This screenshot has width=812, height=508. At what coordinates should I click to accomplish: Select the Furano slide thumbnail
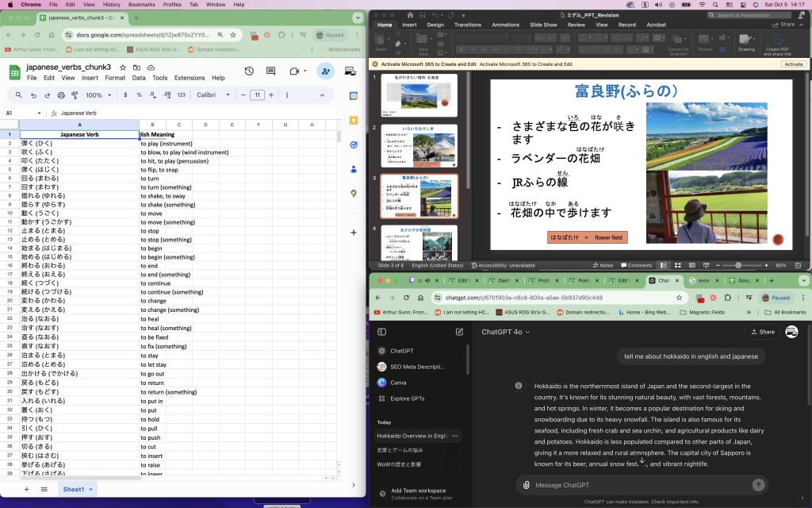[419, 196]
